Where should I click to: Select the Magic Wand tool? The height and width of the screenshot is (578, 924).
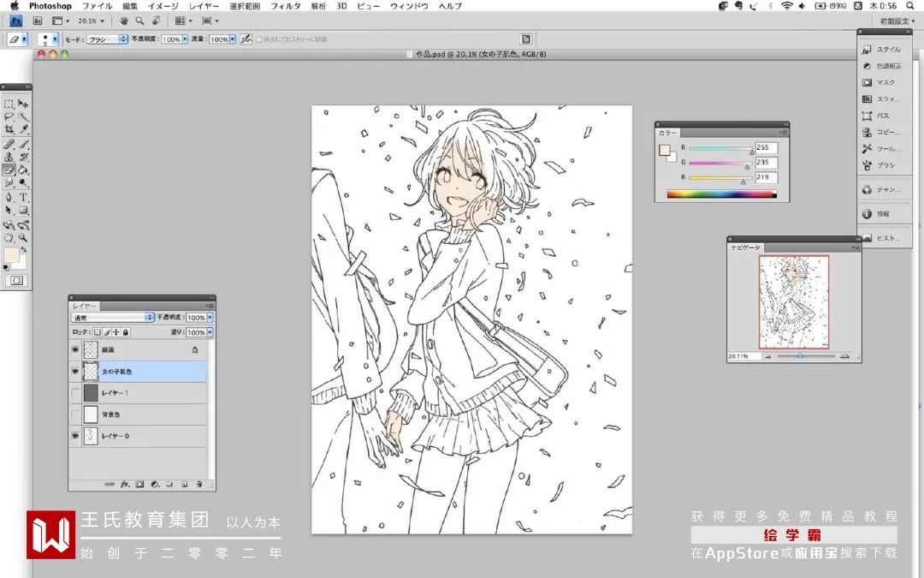click(22, 116)
